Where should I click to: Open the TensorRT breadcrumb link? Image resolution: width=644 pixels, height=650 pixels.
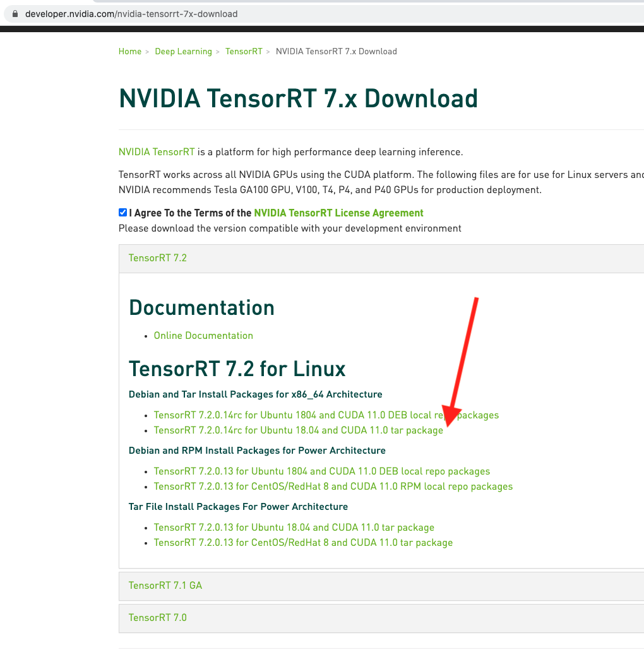(244, 51)
